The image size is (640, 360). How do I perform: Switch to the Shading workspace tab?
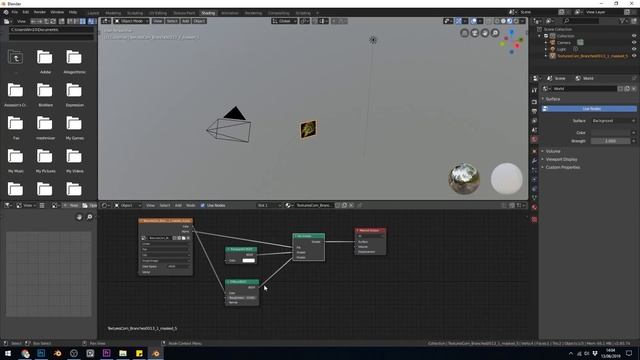[208, 13]
